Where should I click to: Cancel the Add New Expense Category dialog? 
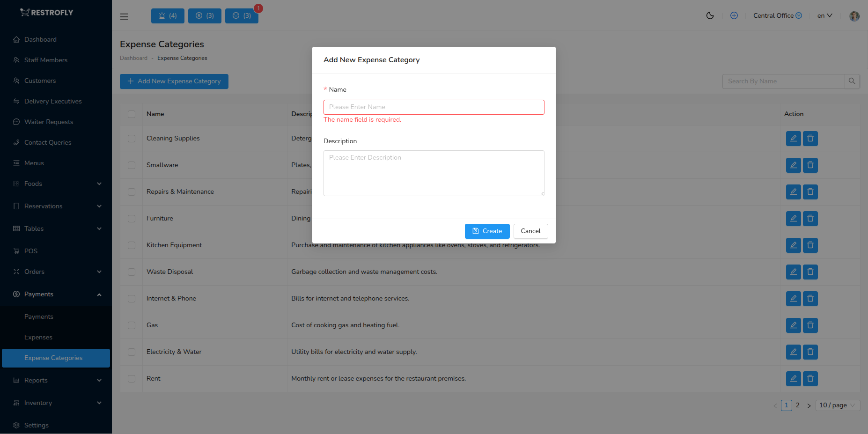(530, 231)
